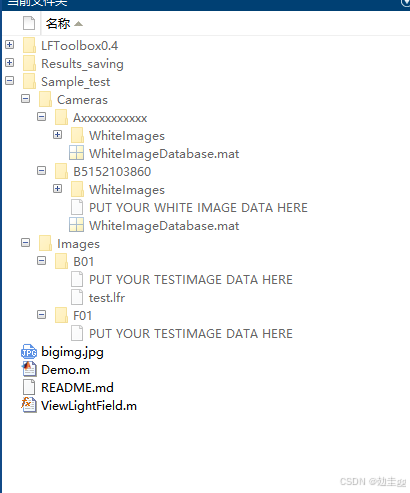410x493 pixels.
Task: Collapse the Cameras folder
Action: coord(26,98)
